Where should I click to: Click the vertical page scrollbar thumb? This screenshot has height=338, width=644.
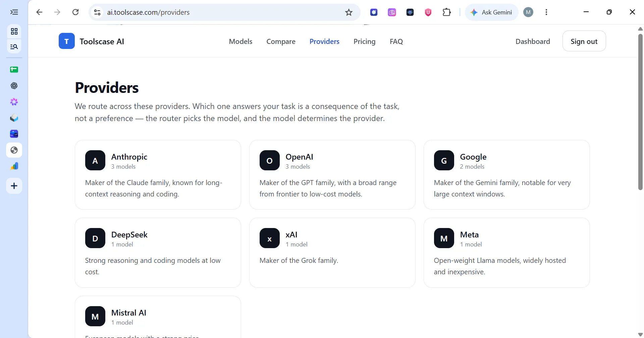[x=640, y=112]
